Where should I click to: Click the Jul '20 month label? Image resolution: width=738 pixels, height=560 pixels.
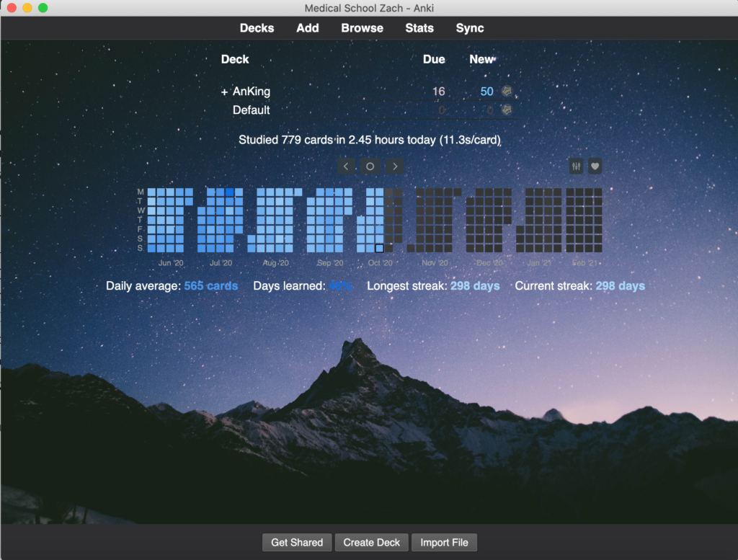click(x=221, y=262)
